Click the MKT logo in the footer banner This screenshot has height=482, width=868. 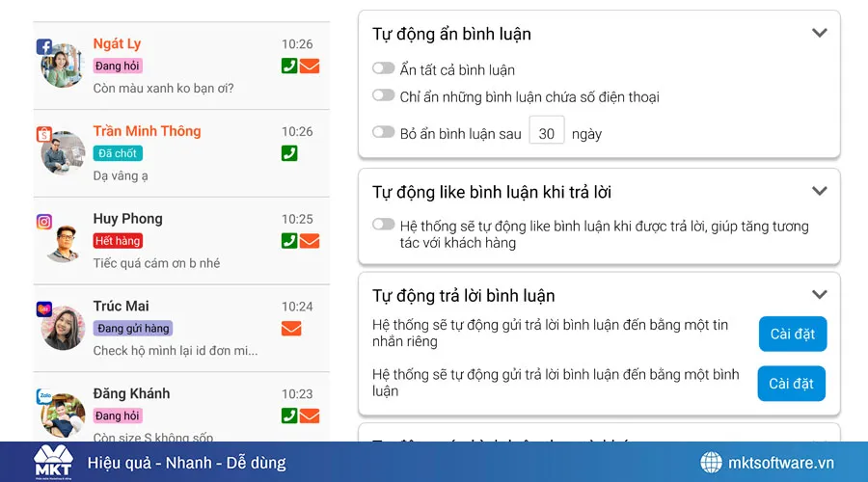pyautogui.click(x=53, y=462)
